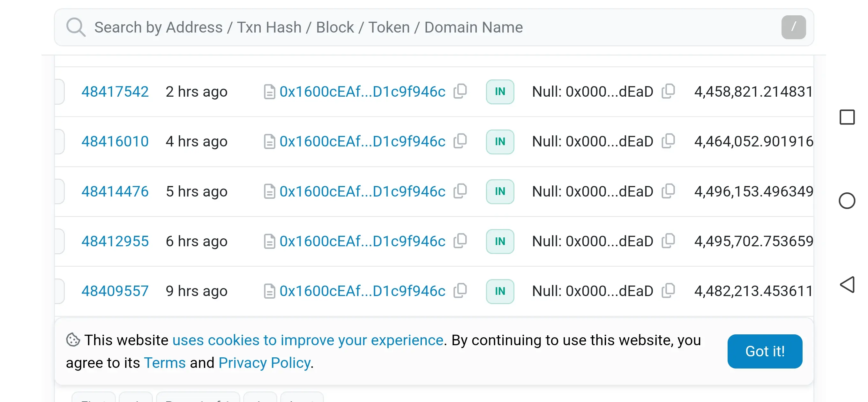Screen dimensions: 868x402
Task: Dismiss cookie notice with Got it! button
Action: click(765, 351)
